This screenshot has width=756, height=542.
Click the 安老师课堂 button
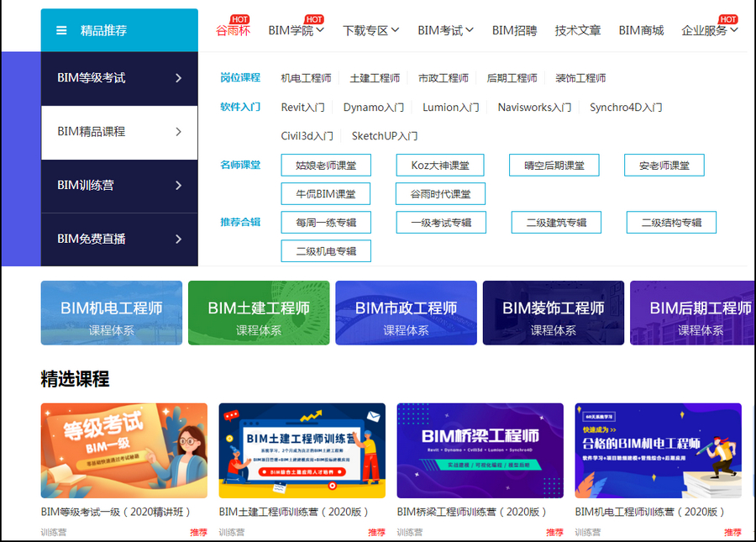tap(664, 166)
